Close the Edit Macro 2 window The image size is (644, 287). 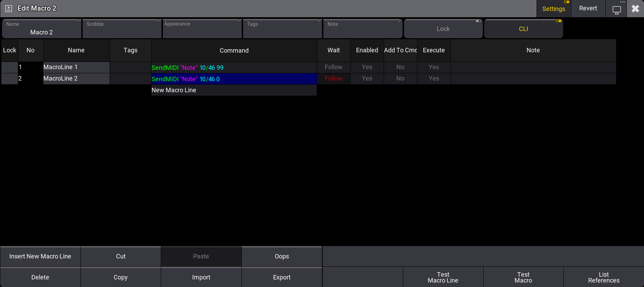tap(635, 9)
